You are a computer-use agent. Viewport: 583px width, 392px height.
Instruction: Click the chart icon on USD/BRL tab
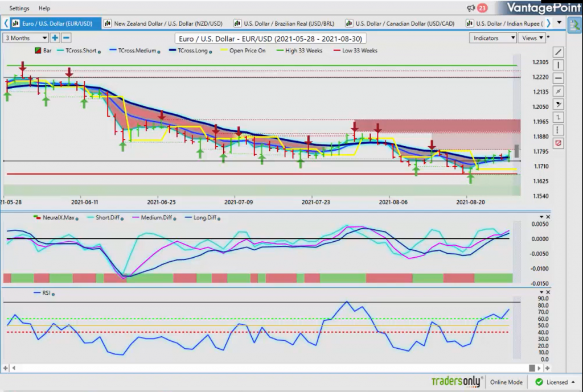(x=237, y=23)
